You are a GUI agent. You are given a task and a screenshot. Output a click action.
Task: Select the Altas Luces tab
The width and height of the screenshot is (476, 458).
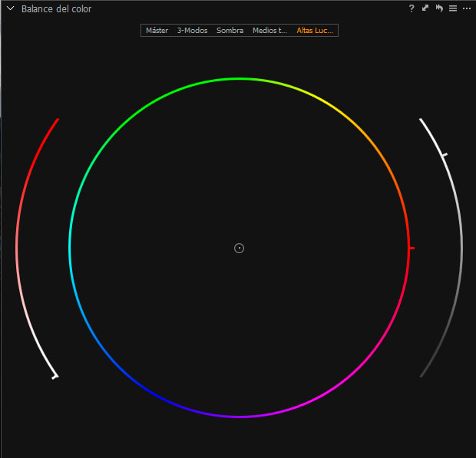click(x=315, y=31)
